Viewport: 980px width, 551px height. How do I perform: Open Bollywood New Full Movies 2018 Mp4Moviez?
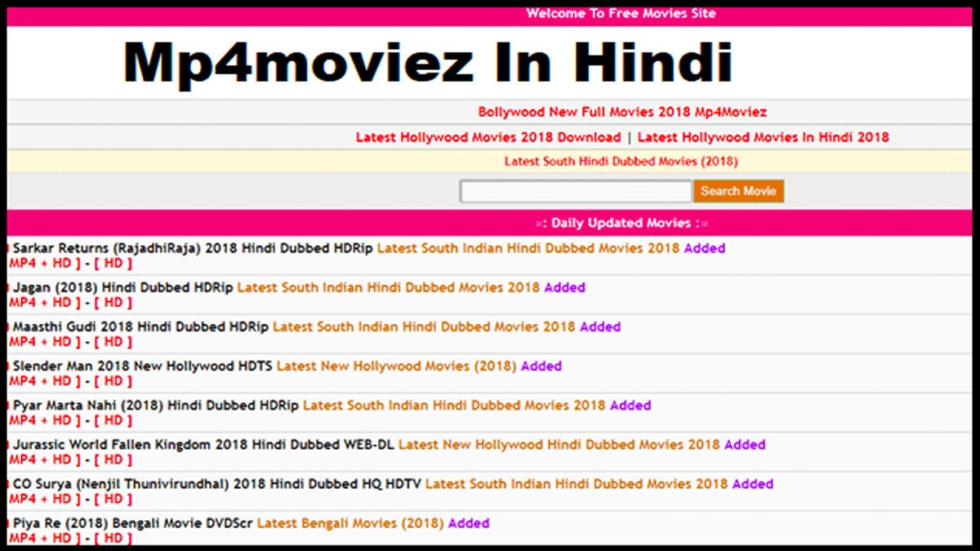(622, 112)
